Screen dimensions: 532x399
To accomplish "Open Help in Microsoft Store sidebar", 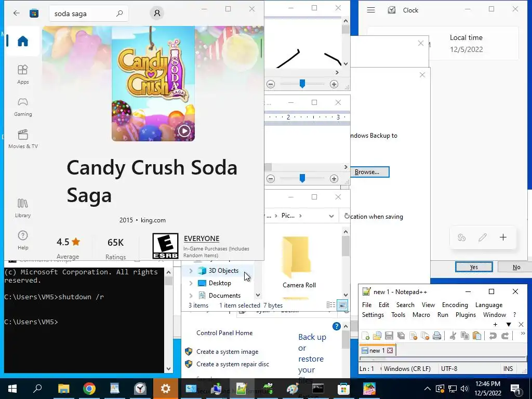I will tap(23, 240).
